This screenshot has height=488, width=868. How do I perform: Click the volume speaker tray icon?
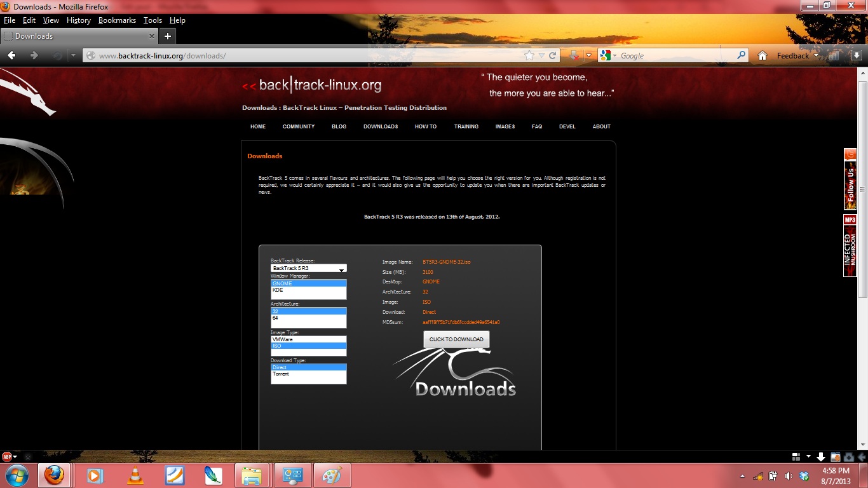(789, 476)
